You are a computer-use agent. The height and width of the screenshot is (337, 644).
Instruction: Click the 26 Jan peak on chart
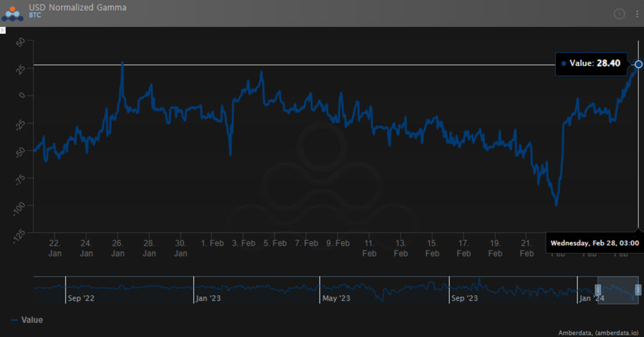point(122,64)
